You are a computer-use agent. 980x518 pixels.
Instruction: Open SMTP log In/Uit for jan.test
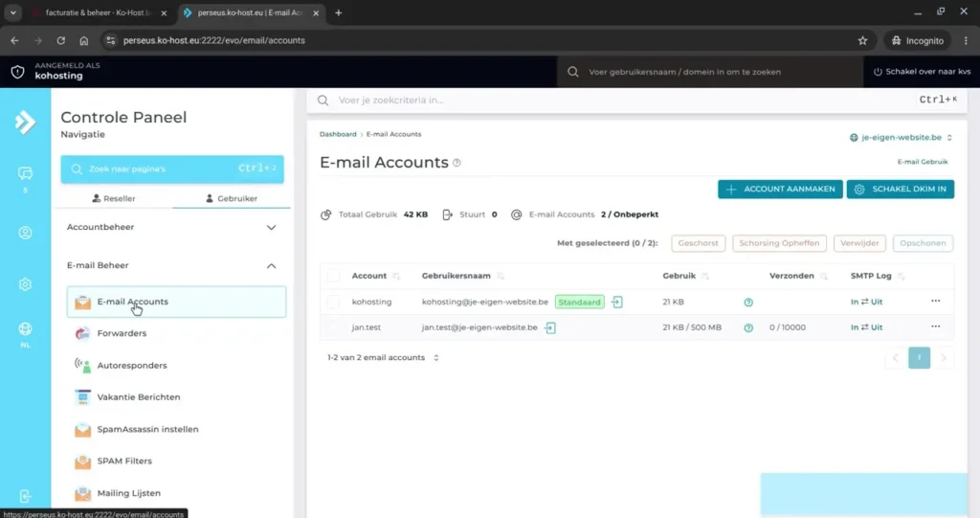pyautogui.click(x=866, y=327)
